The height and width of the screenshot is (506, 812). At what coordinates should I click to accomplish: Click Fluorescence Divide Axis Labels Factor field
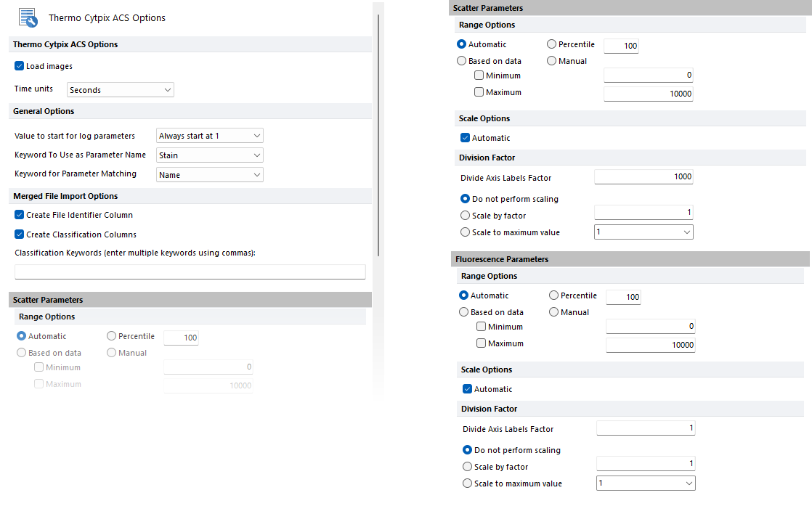click(645, 428)
